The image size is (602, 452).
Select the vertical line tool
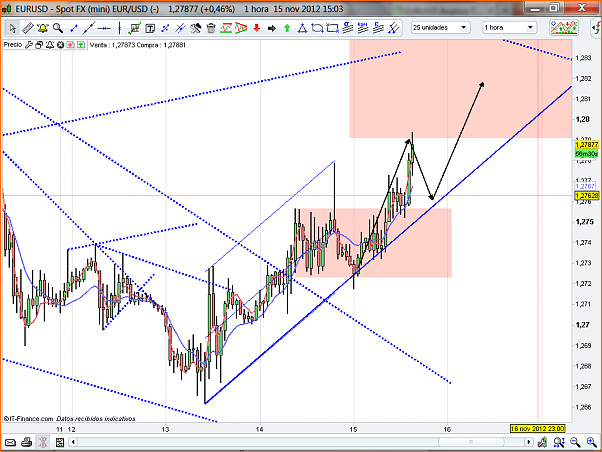coord(119,28)
